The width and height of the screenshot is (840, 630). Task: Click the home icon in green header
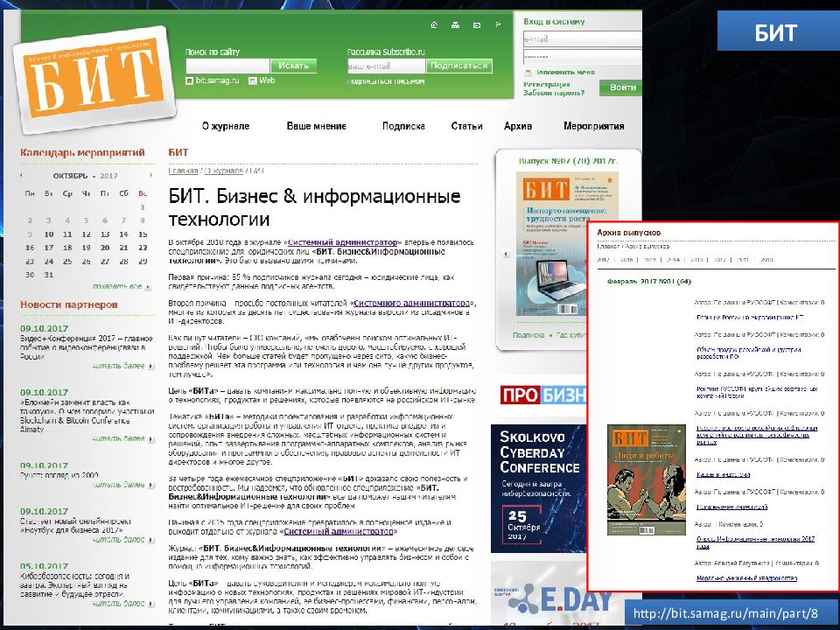pos(434,25)
